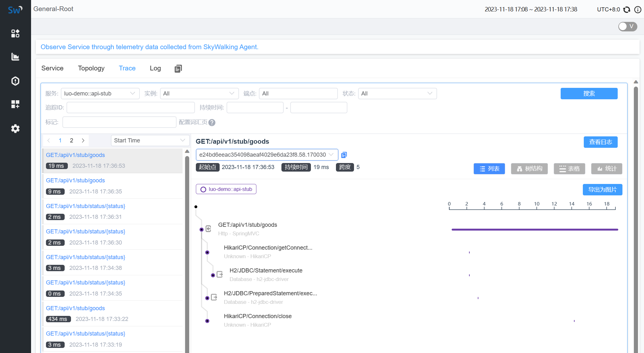Select trace status 3 ms at 17:34:38

coord(113,263)
